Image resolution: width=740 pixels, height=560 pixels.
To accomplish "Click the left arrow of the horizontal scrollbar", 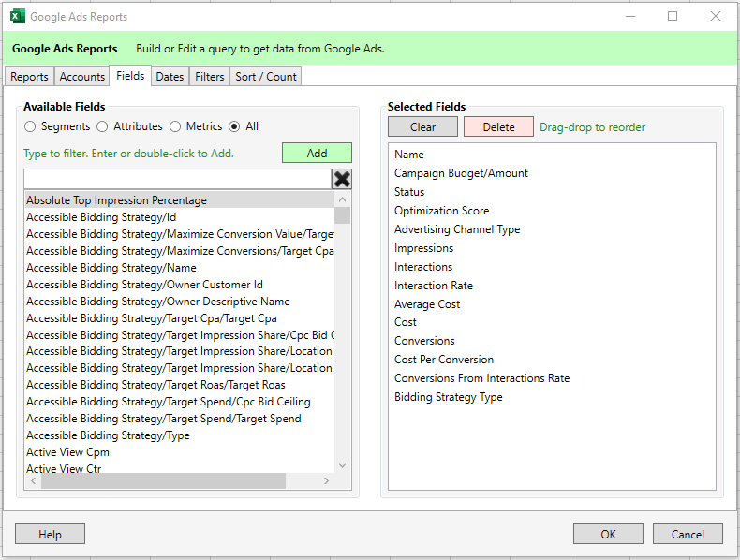I will (x=33, y=480).
